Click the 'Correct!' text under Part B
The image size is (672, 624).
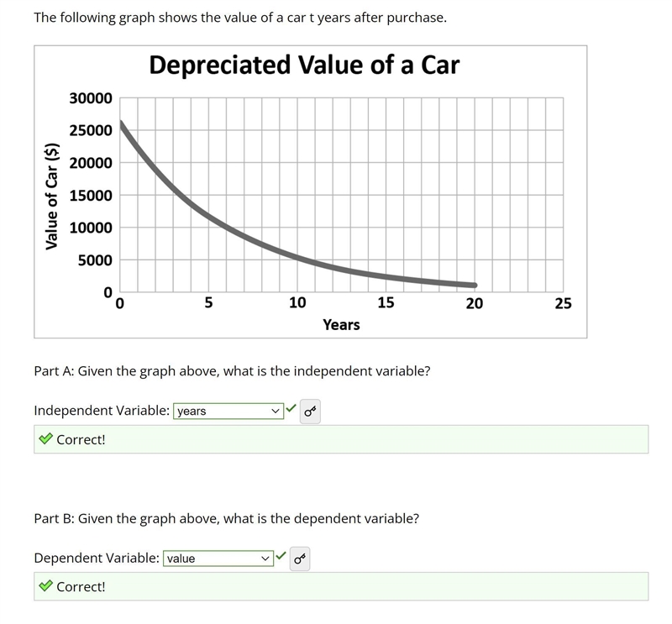81,587
